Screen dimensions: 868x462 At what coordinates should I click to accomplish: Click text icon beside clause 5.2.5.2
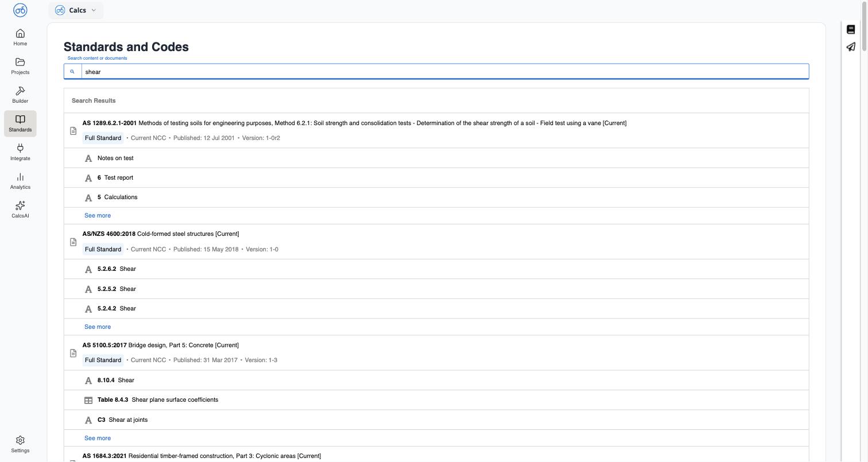click(x=88, y=289)
